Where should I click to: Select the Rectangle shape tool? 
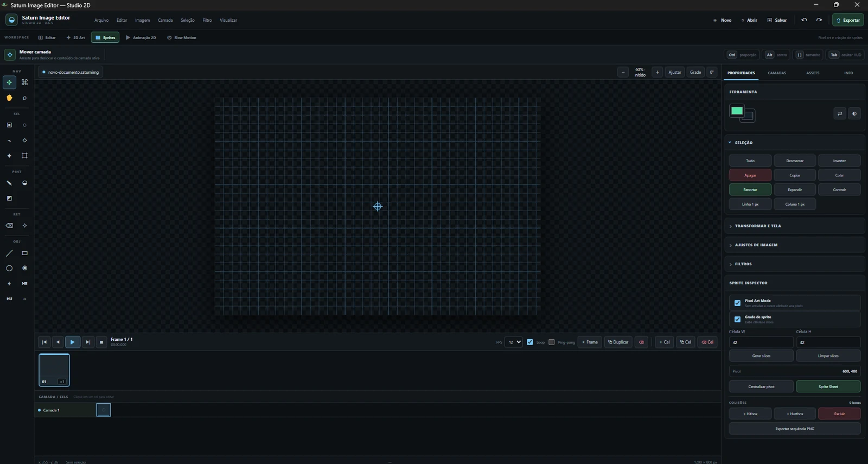[x=24, y=253]
